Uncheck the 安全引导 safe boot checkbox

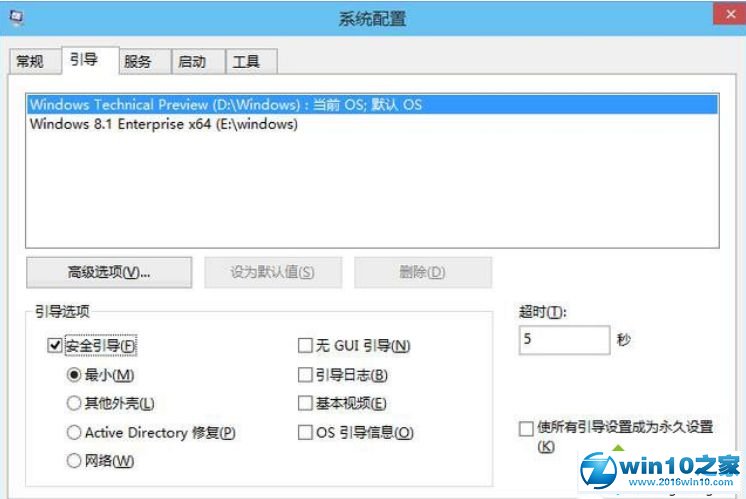pyautogui.click(x=55, y=346)
